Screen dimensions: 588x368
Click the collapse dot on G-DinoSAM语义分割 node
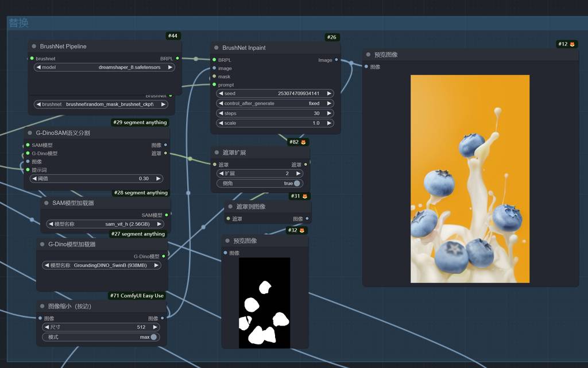30,133
